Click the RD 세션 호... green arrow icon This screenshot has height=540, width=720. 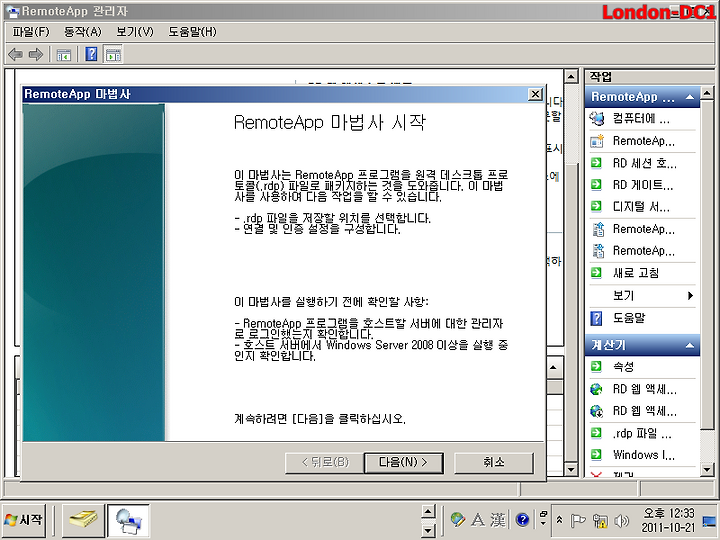coord(596,163)
